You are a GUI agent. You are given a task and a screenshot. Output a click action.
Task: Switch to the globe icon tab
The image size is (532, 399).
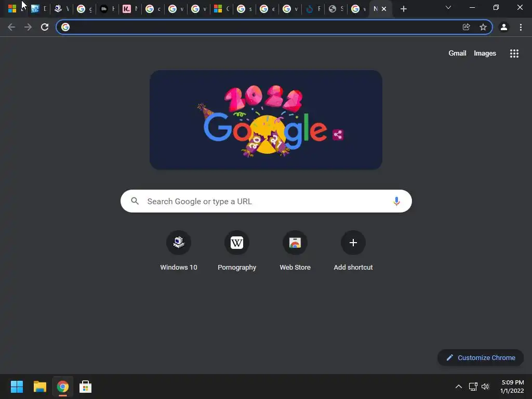(336, 9)
